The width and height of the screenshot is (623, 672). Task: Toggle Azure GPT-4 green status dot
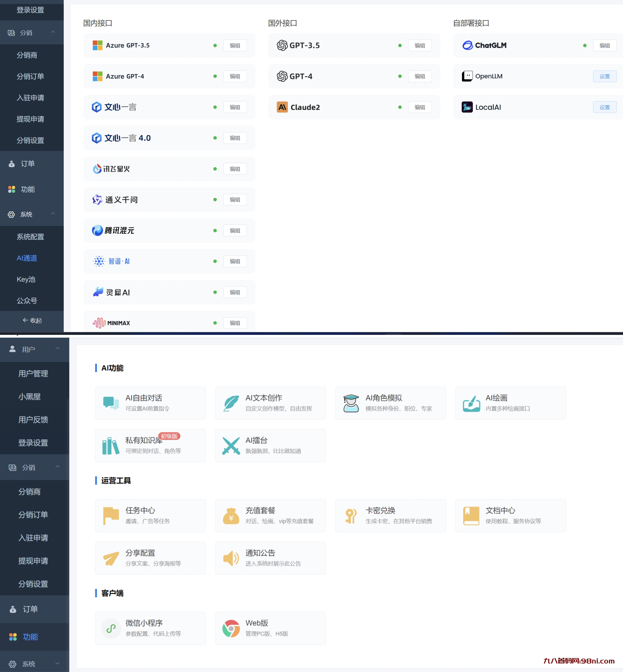tap(215, 76)
